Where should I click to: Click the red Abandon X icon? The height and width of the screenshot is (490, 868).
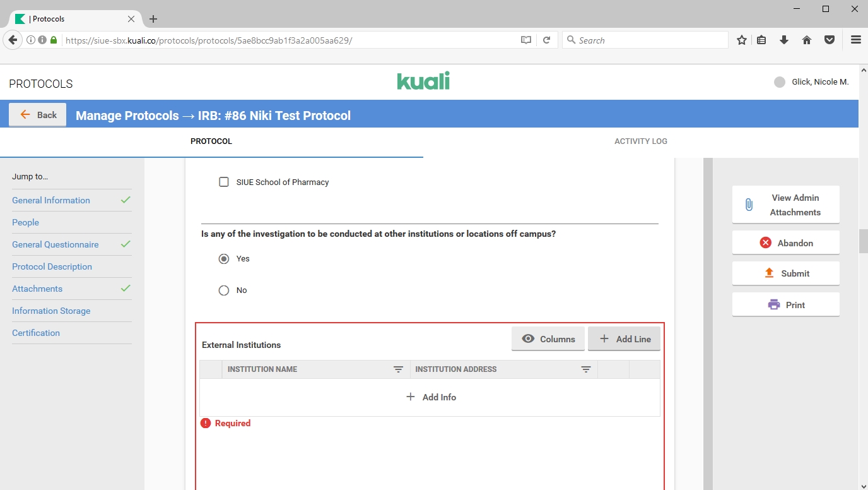point(765,242)
